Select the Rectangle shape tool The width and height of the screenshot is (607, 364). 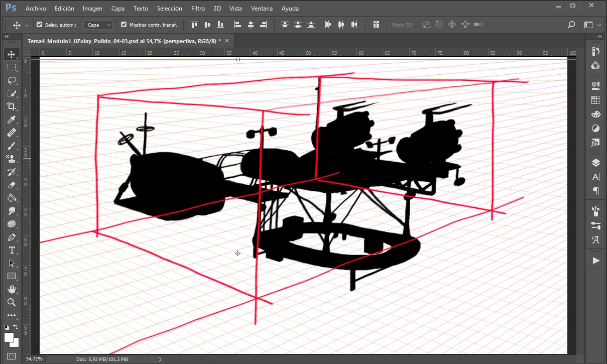pos(12,276)
